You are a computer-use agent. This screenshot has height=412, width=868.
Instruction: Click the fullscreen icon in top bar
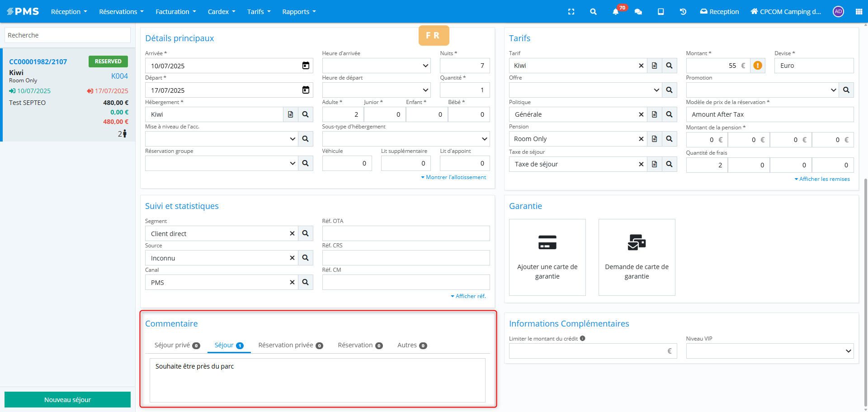(x=571, y=12)
